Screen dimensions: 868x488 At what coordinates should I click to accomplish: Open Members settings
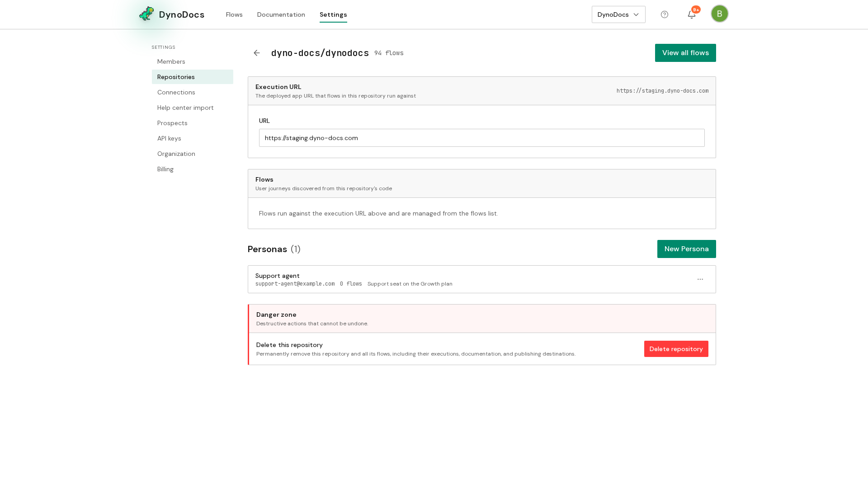(x=193, y=61)
